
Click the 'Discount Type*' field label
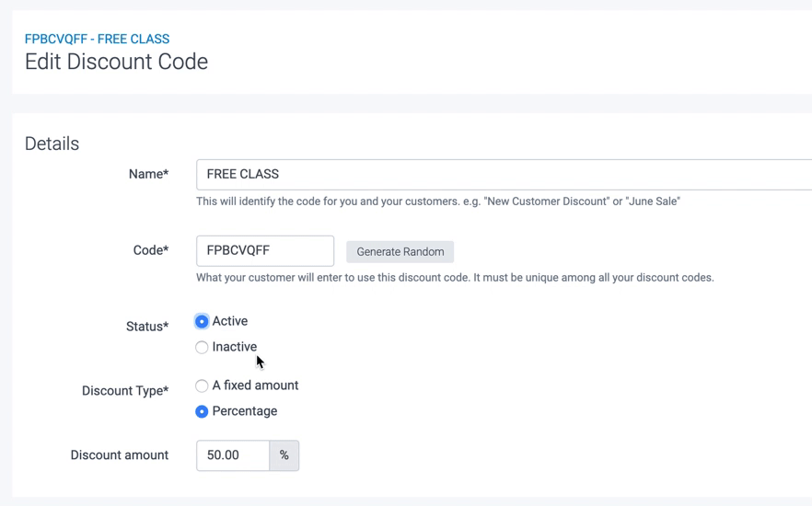click(125, 391)
